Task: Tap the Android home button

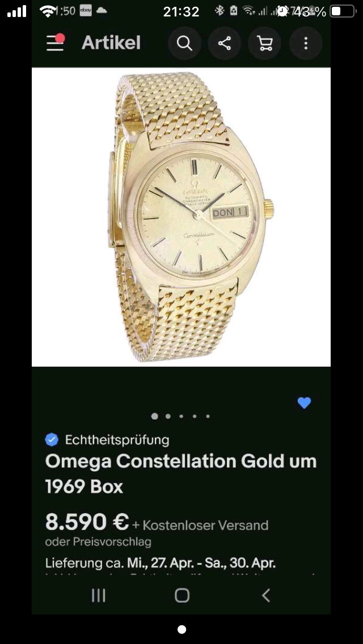Action: [x=181, y=595]
